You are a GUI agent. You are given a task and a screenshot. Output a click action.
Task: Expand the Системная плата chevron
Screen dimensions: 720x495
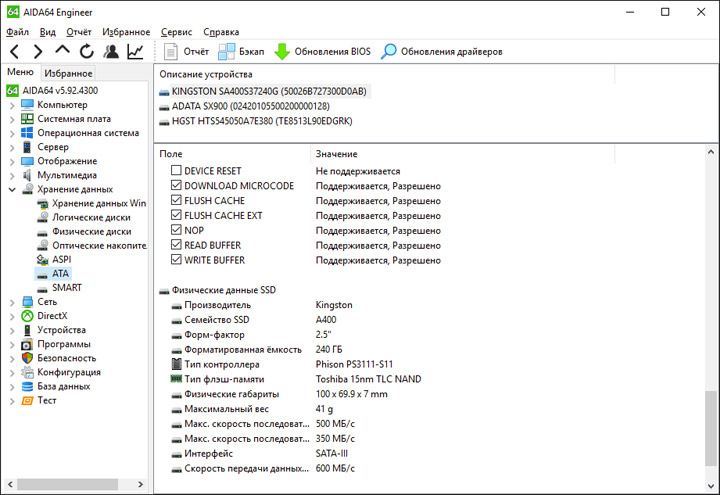click(x=12, y=119)
